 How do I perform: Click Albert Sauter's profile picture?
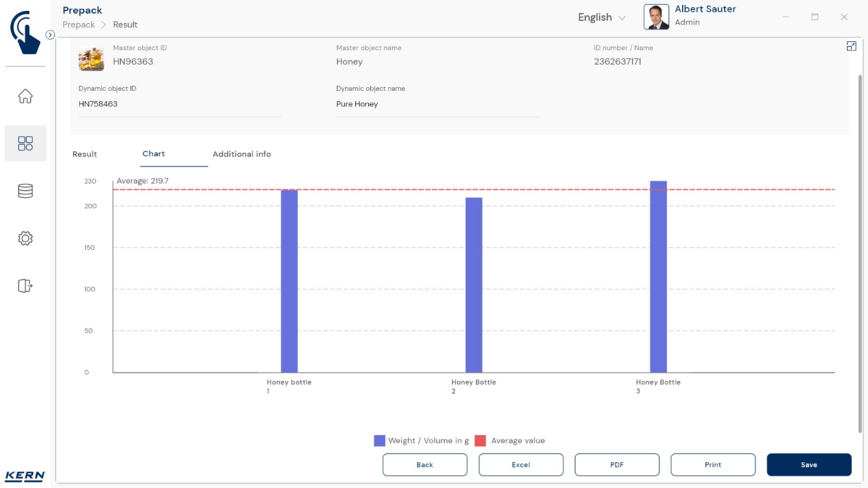coord(656,17)
